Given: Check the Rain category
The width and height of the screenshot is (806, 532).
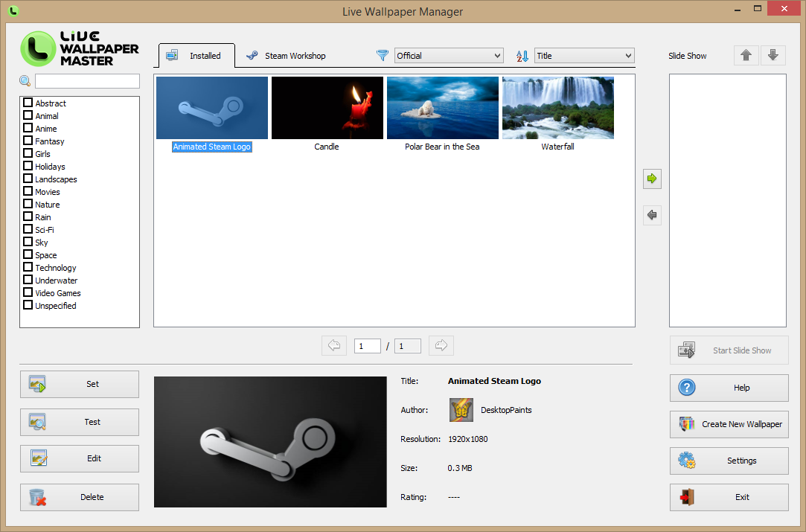Looking at the screenshot, I should click(x=28, y=217).
